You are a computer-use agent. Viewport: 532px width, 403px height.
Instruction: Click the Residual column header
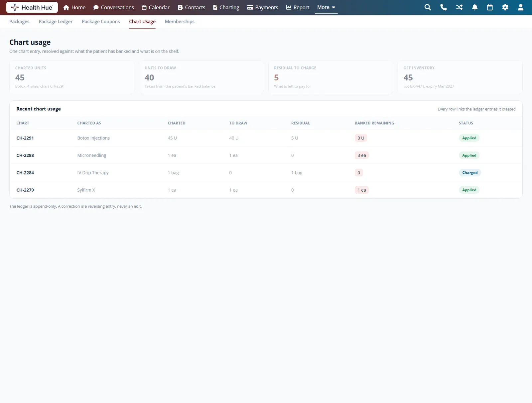[x=301, y=123]
